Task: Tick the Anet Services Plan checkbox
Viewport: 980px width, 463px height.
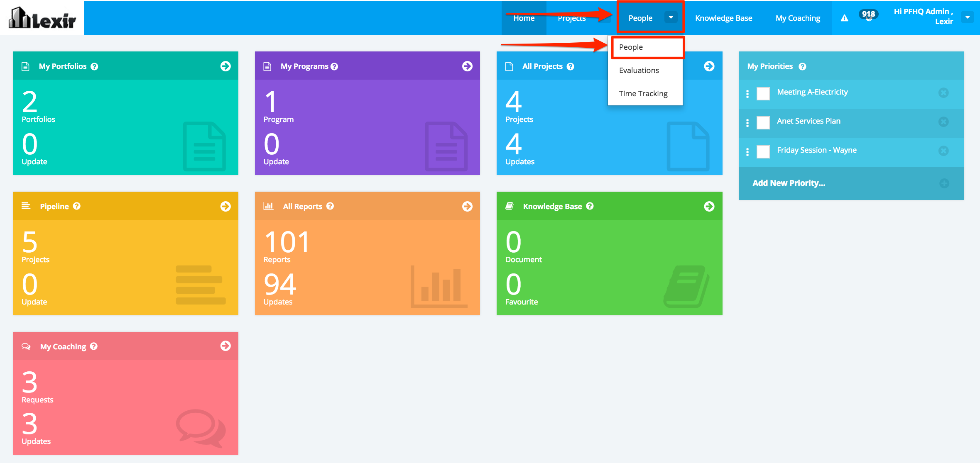Action: 763,122
